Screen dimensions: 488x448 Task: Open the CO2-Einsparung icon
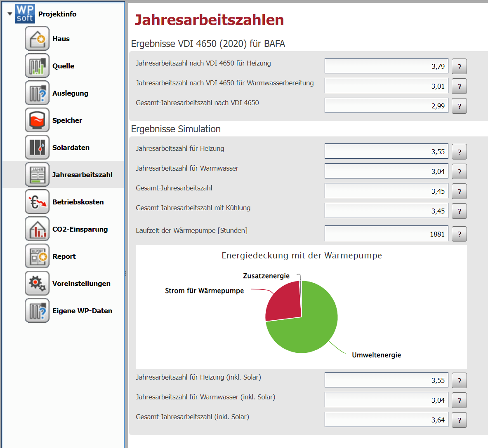tap(37, 229)
